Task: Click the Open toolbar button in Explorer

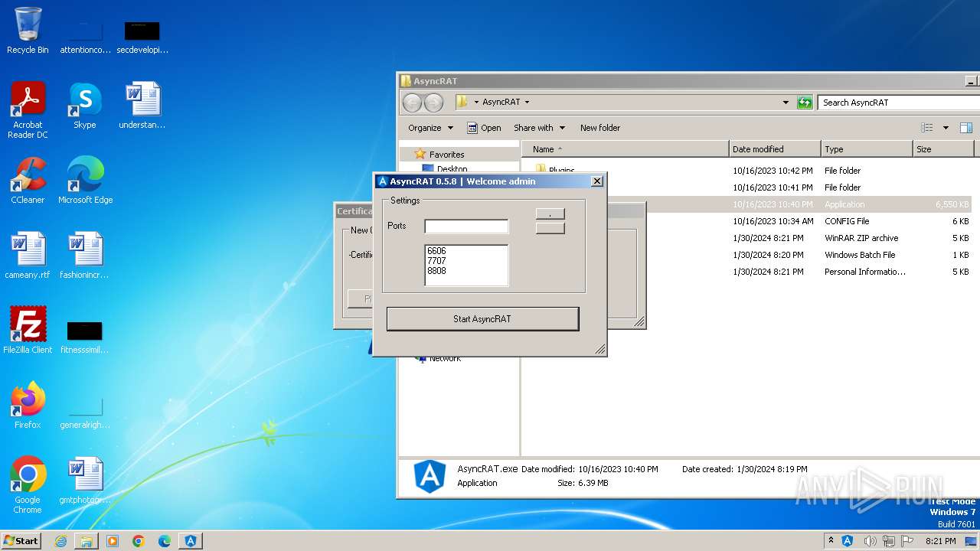Action: point(484,128)
